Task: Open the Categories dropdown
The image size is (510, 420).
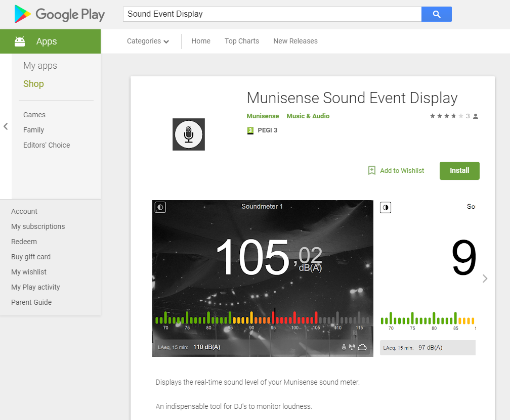Action: point(147,41)
